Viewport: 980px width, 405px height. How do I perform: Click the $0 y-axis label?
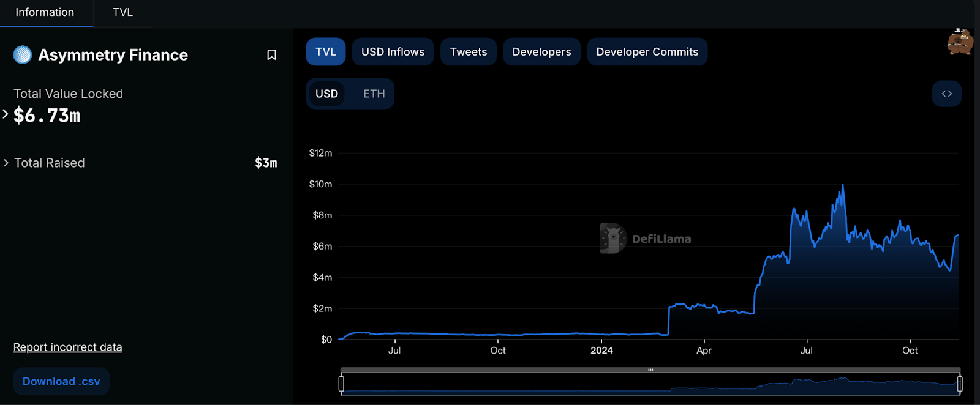pos(326,340)
